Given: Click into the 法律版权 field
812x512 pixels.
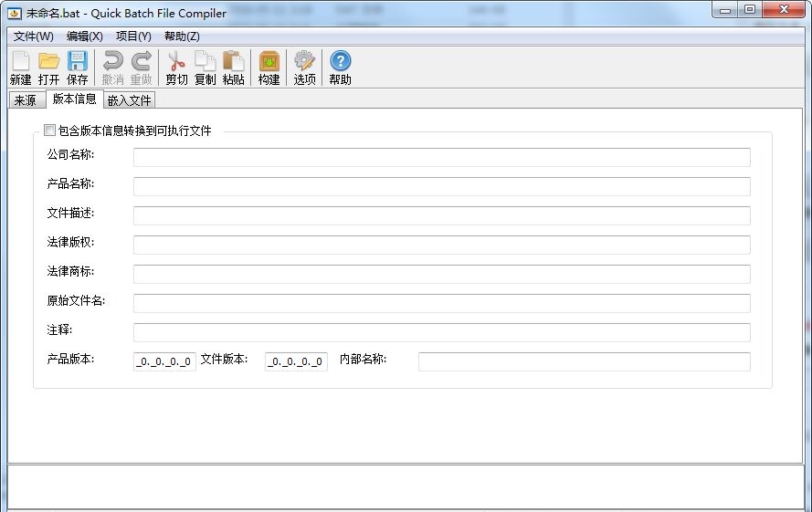Looking at the screenshot, I should tap(442, 245).
